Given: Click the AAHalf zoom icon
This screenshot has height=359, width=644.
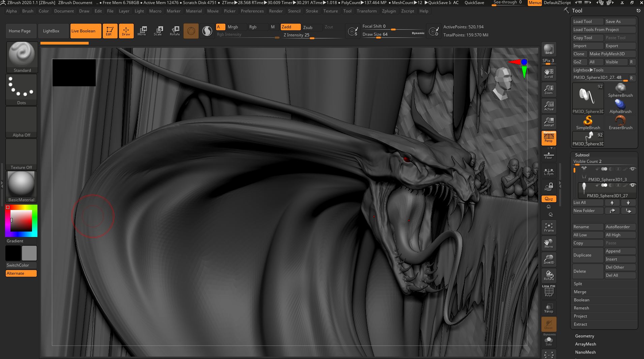Looking at the screenshot, I should (549, 122).
